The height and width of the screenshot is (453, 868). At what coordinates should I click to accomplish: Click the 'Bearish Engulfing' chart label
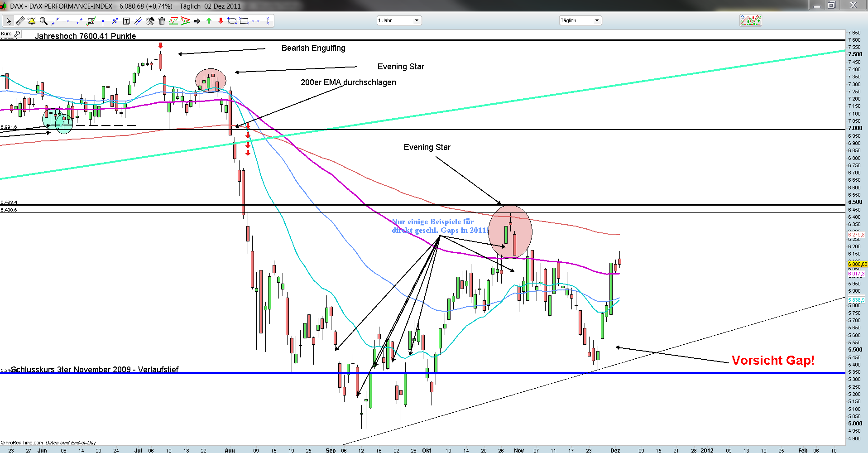coord(313,48)
